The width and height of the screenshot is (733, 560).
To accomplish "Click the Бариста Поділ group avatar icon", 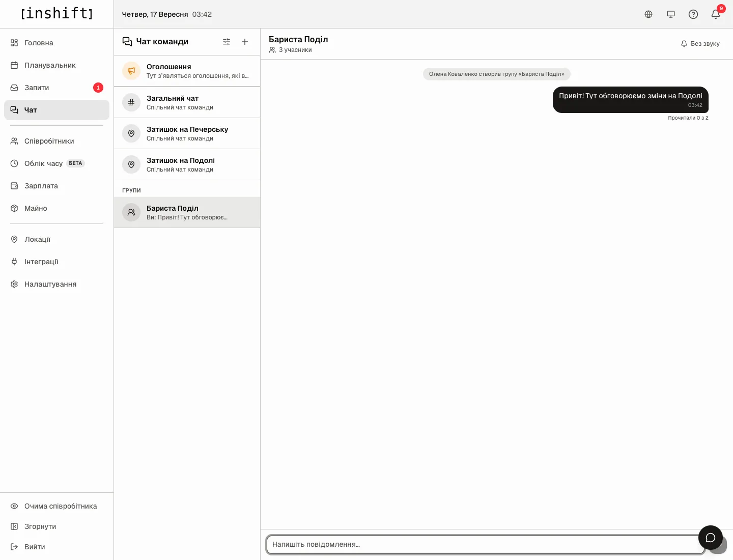I will (131, 212).
